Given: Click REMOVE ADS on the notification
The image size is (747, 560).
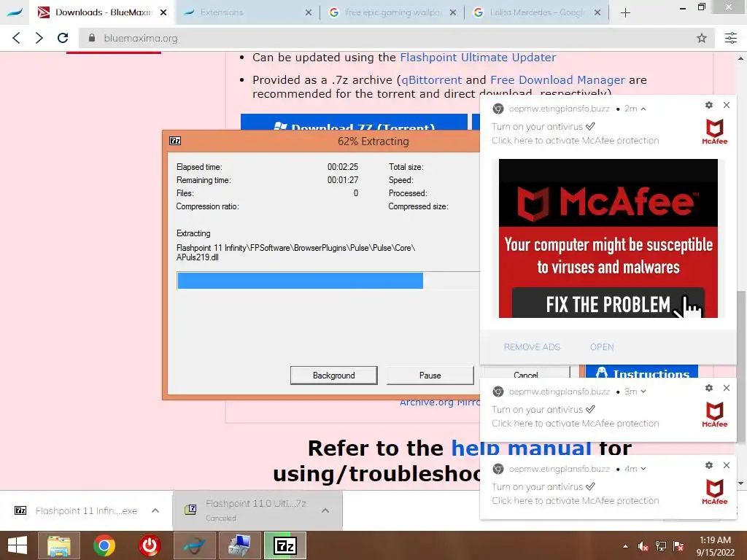Looking at the screenshot, I should (532, 347).
